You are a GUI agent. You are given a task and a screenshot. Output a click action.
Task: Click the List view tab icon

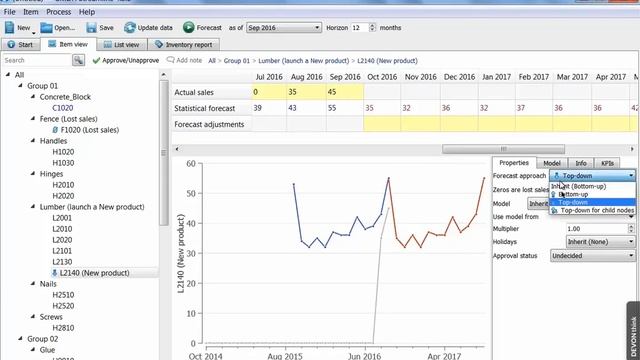(x=107, y=44)
